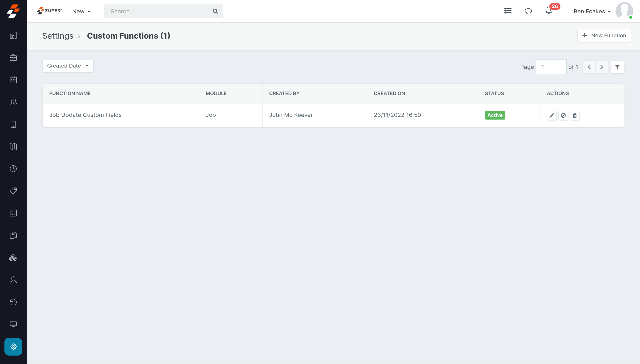Image resolution: width=640 pixels, height=364 pixels.
Task: Open calendar schedule icon in sidebar
Action: [x=13, y=80]
